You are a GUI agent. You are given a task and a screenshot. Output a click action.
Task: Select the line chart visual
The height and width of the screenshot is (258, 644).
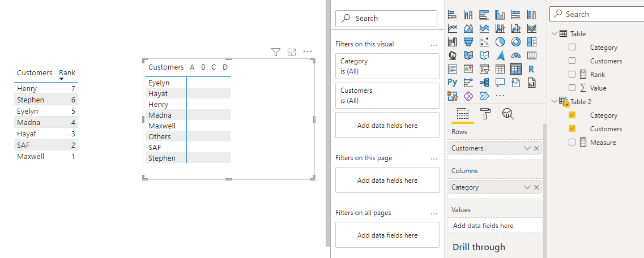click(452, 28)
